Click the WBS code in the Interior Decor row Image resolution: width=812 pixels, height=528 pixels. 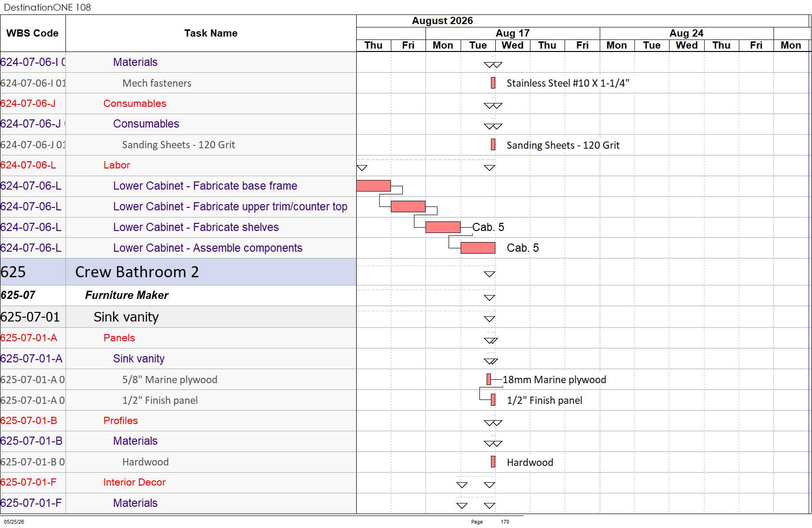(x=28, y=482)
